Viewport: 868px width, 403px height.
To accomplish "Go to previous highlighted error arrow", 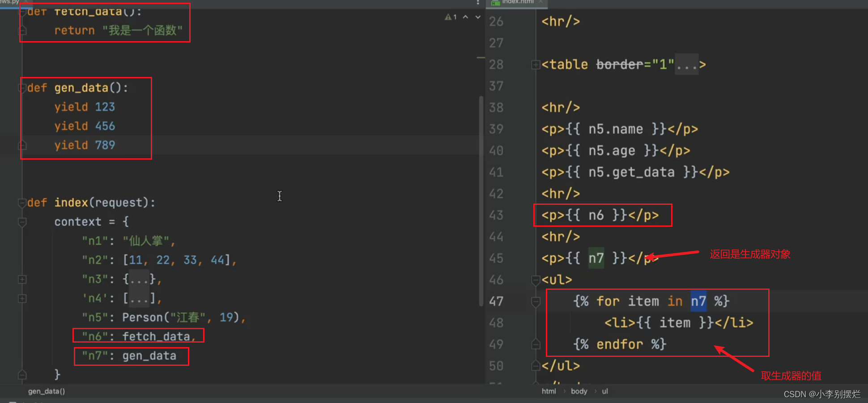I will point(465,17).
